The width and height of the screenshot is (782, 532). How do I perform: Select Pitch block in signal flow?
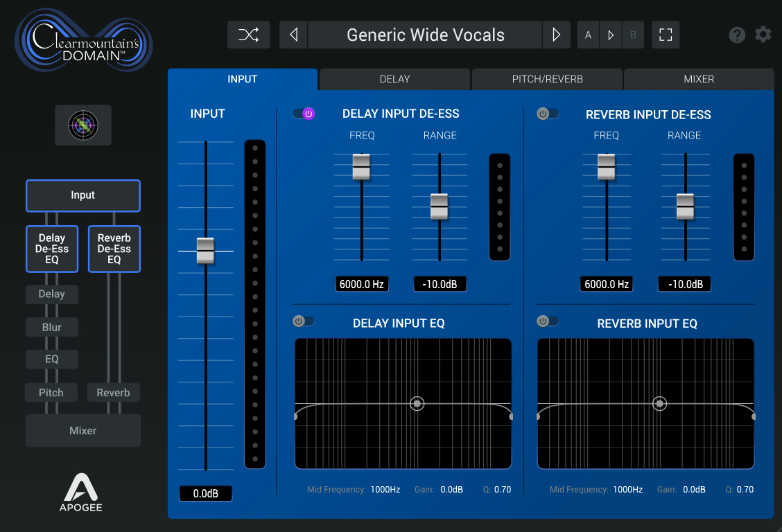click(51, 393)
